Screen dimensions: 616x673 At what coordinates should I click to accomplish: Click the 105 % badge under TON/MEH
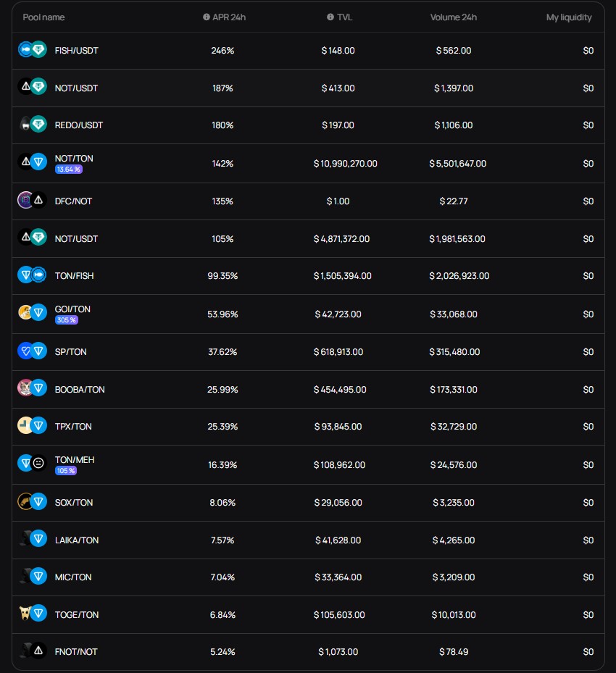tap(66, 471)
